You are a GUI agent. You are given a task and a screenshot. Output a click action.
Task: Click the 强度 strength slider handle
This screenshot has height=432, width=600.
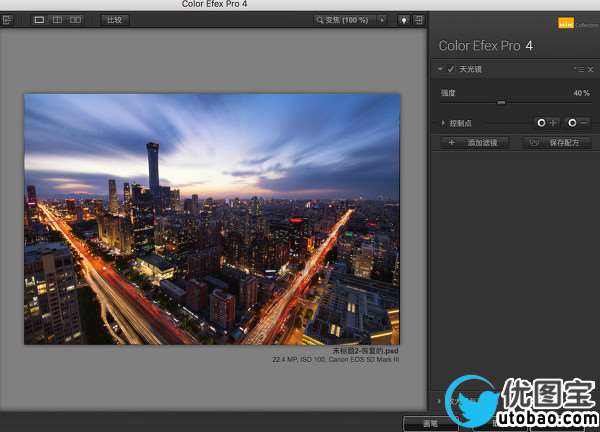(501, 103)
